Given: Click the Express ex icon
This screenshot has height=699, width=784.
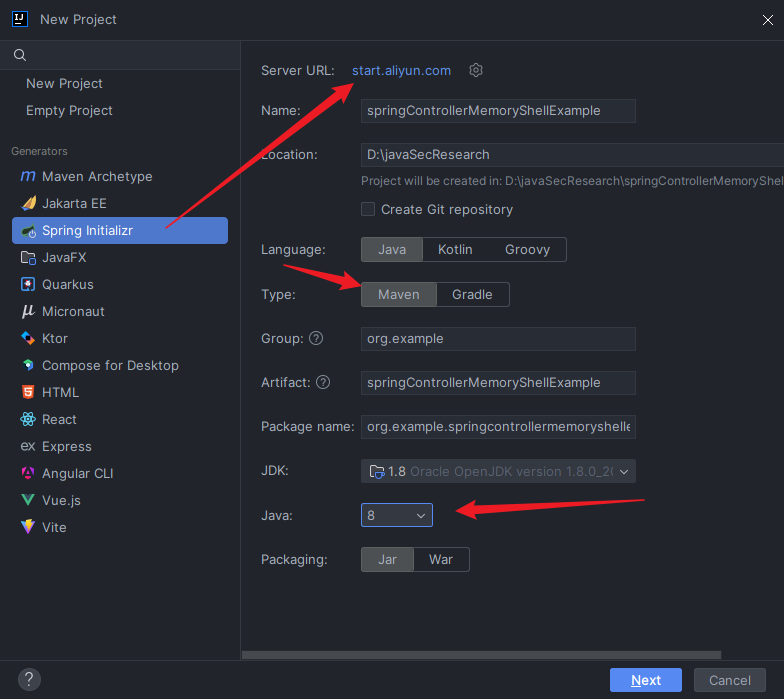Looking at the screenshot, I should [28, 446].
